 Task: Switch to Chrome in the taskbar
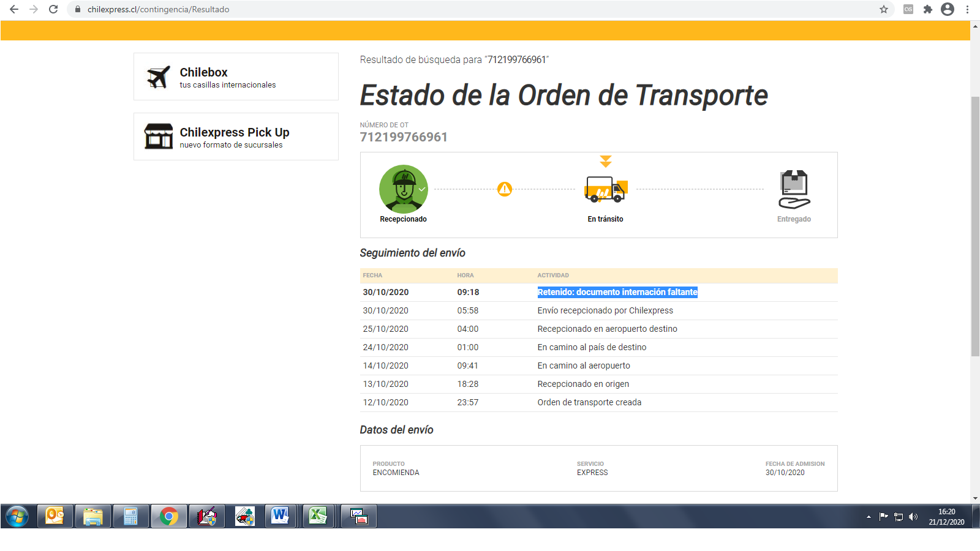pyautogui.click(x=169, y=516)
